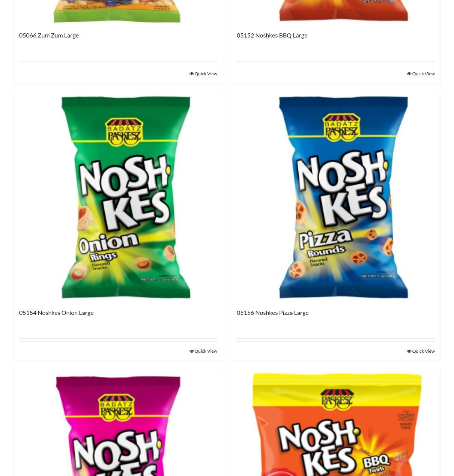Open Quick View for 05066 Zum Zum Large
Image resolution: width=454 pixels, height=476 pixels.
pyautogui.click(x=203, y=74)
